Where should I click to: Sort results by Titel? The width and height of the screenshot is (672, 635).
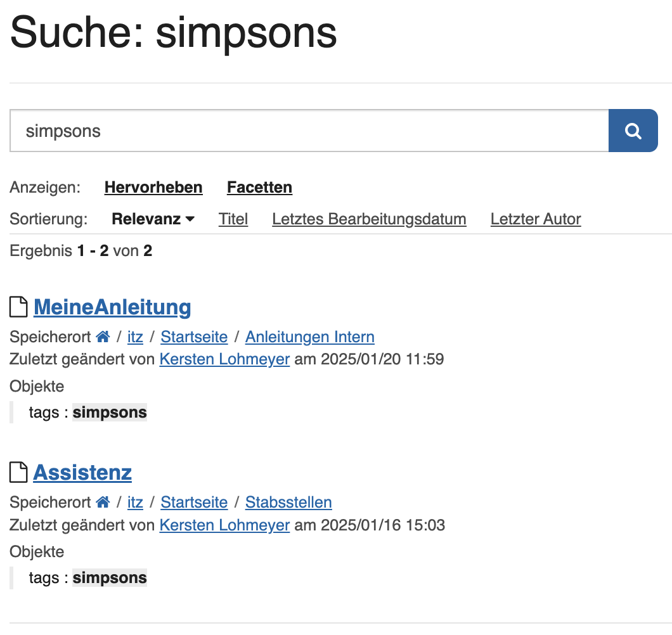coord(233,219)
